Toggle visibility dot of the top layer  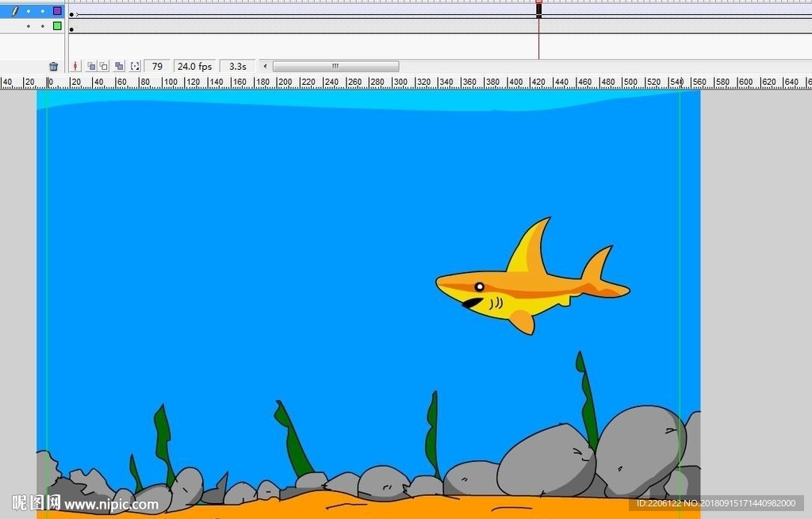tap(29, 11)
